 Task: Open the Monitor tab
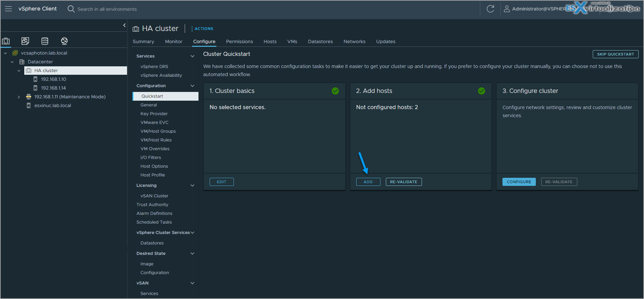click(x=174, y=41)
